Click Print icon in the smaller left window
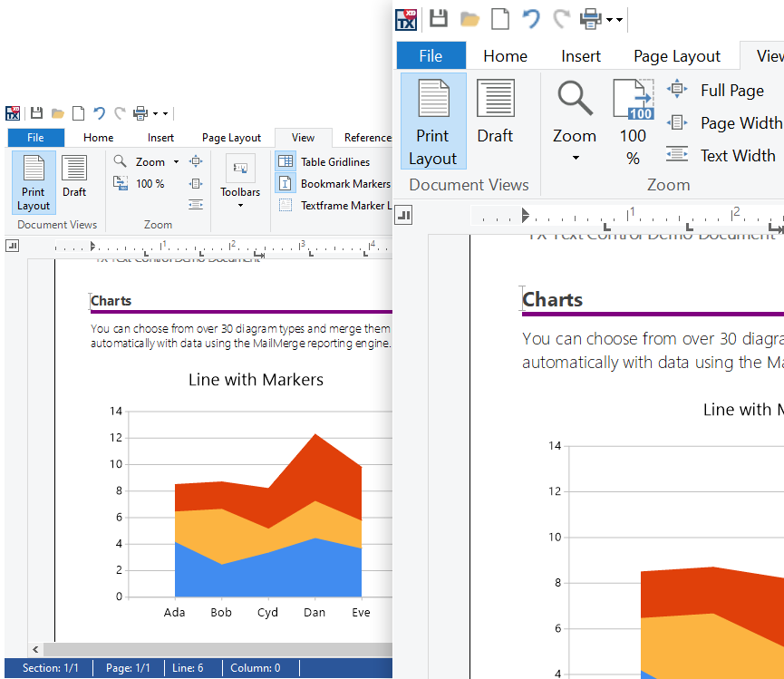 (140, 113)
